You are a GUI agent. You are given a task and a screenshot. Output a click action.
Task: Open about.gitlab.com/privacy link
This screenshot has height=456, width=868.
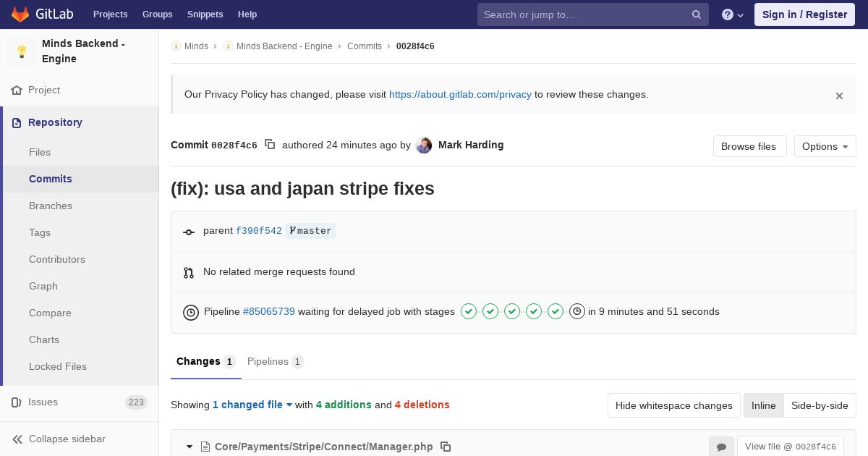click(x=460, y=94)
